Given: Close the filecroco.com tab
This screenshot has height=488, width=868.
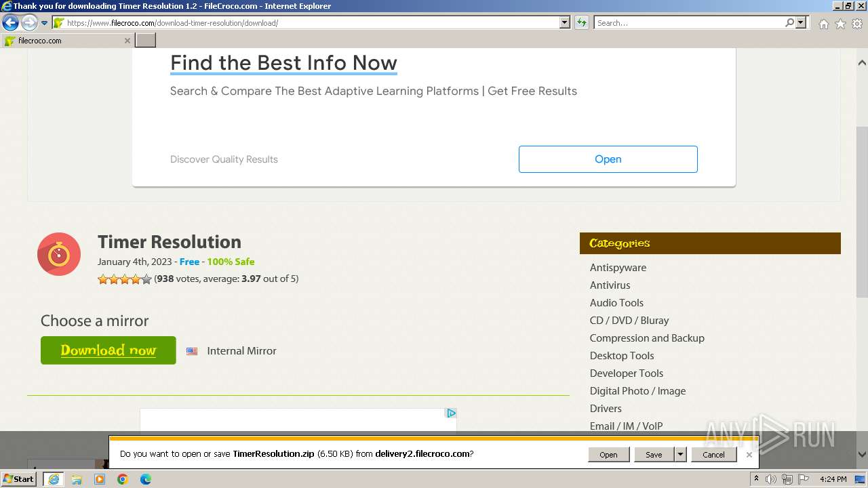Looking at the screenshot, I should point(127,41).
